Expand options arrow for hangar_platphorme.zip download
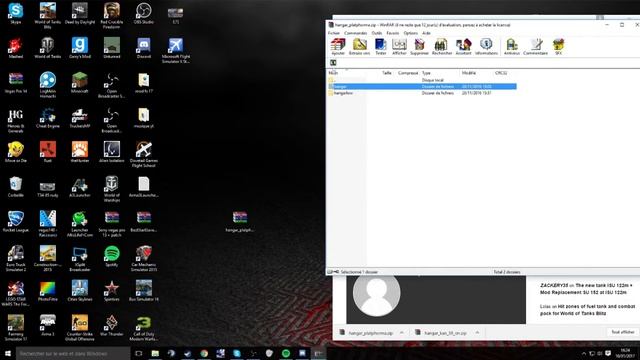Screen dimensions: 640x360 click(x=402, y=333)
